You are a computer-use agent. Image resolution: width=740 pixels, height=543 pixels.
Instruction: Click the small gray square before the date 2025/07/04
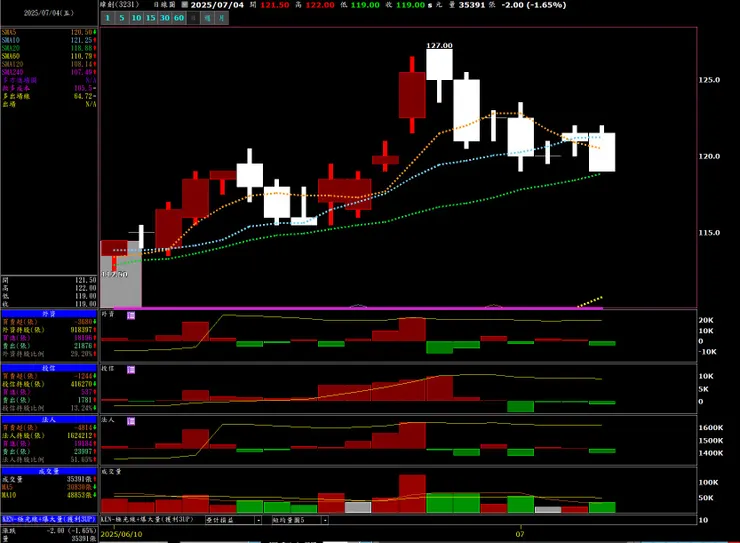point(185,5)
